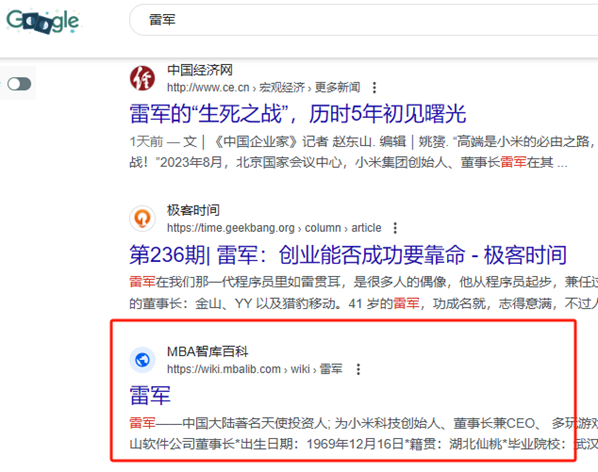Open the three-dot menu for the 中国经济网 result
This screenshot has height=472, width=598.
pos(375,88)
